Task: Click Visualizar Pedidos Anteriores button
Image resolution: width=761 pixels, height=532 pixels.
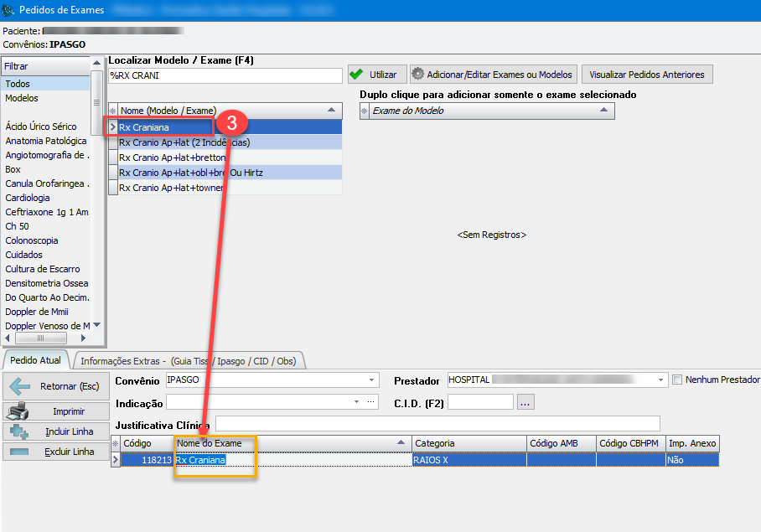Action: point(646,75)
